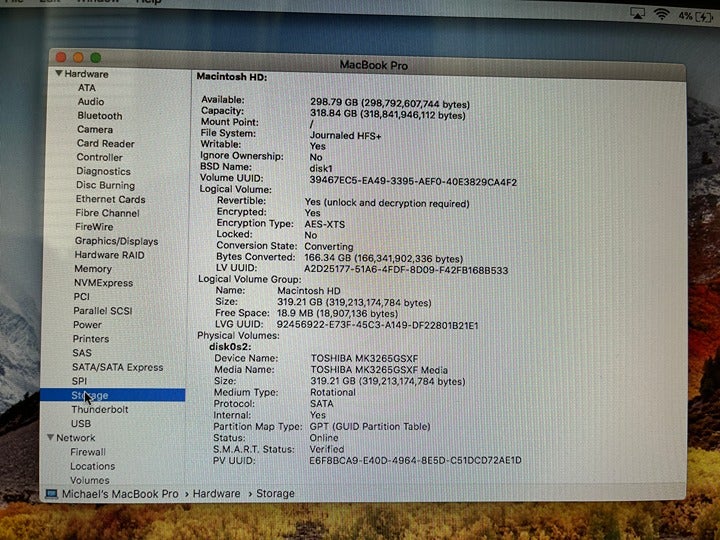Screen dimensions: 720x540
Task: Click the MacBook Pro window title
Action: click(374, 65)
